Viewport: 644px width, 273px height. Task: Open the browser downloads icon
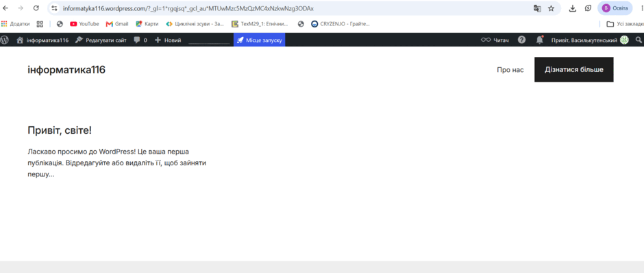pyautogui.click(x=573, y=8)
